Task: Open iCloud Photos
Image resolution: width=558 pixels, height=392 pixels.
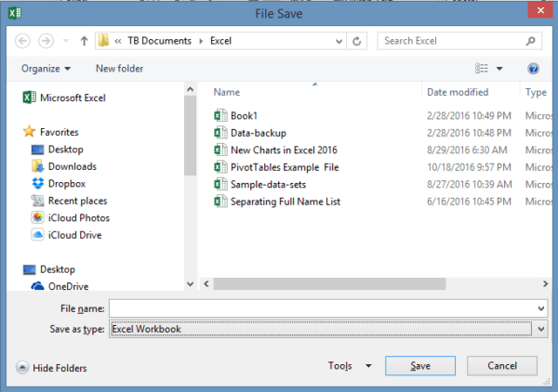Action: (x=79, y=218)
